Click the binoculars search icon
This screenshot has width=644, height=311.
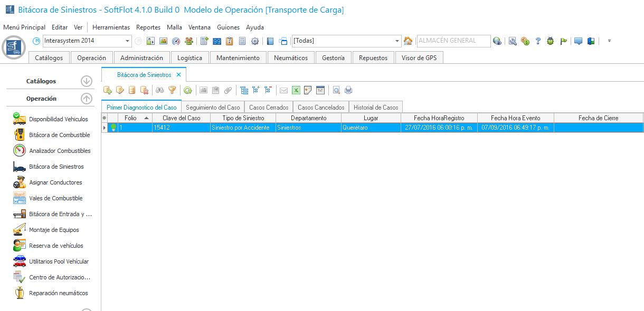(160, 90)
